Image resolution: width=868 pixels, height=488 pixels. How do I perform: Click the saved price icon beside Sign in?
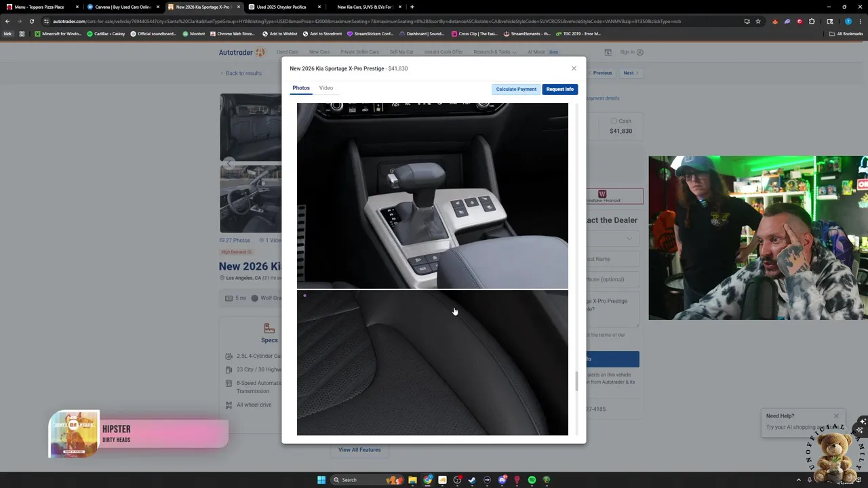(608, 52)
